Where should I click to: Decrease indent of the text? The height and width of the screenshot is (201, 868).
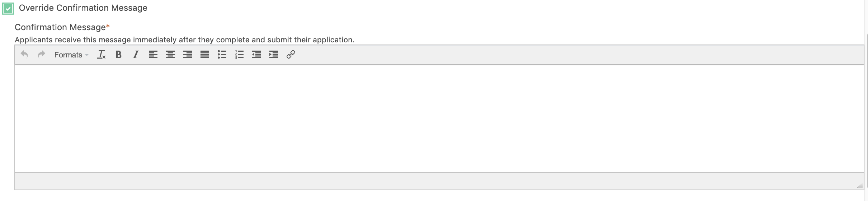[x=256, y=55]
